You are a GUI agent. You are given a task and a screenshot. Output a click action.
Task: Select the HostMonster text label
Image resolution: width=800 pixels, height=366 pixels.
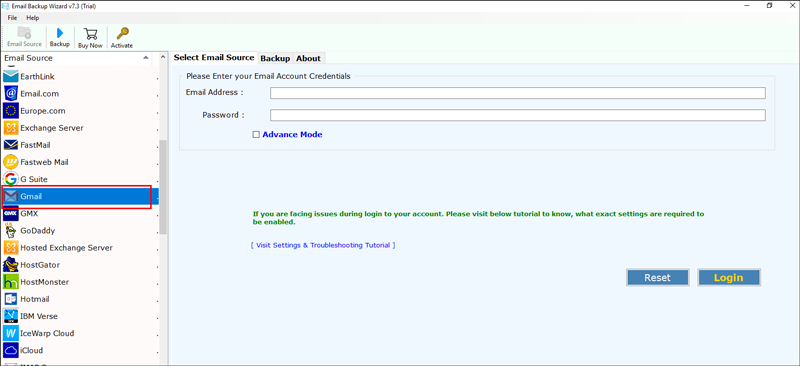click(44, 282)
